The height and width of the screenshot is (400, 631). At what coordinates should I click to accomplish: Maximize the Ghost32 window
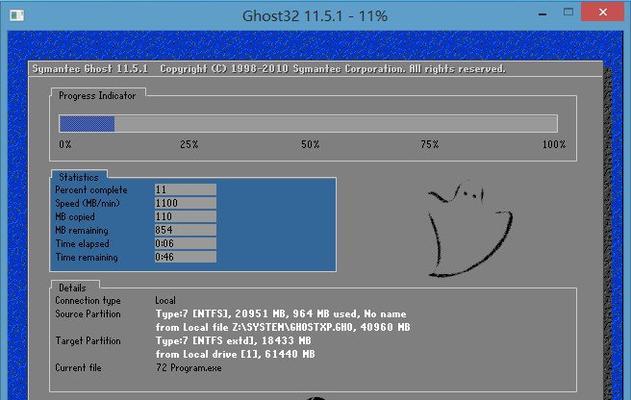[x=568, y=12]
